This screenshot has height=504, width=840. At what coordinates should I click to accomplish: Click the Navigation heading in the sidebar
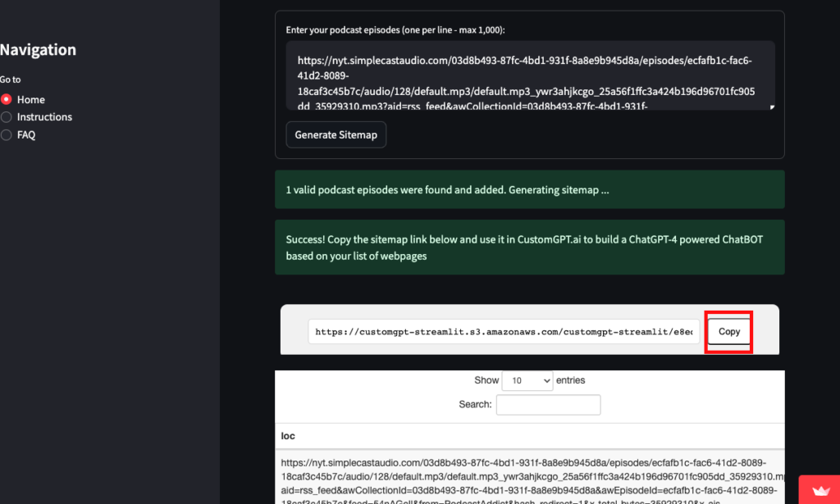tap(39, 49)
